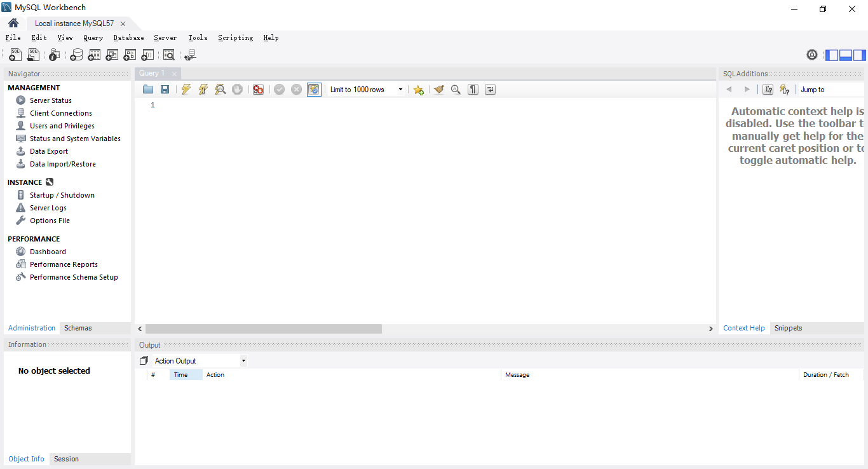Open the Query menu
The image size is (868, 469).
point(93,37)
